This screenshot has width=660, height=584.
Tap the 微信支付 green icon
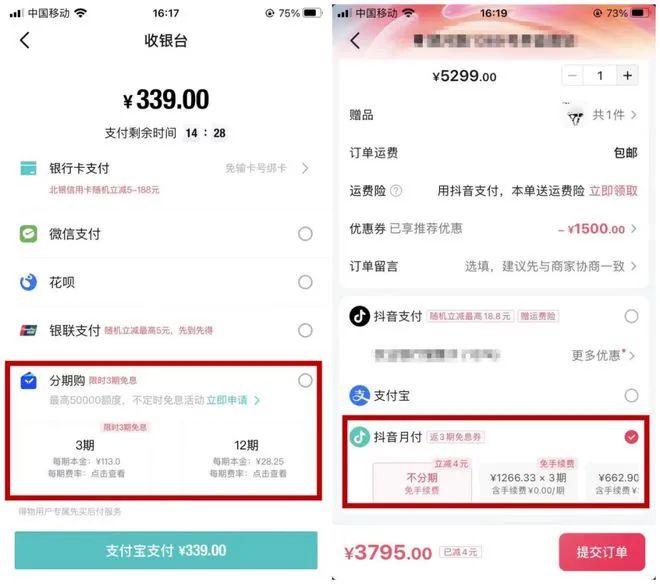coord(28,234)
